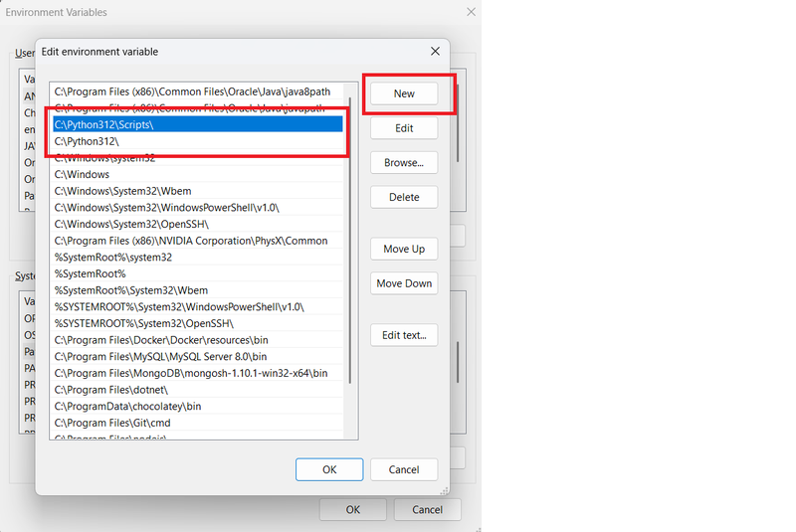Image resolution: width=796 pixels, height=532 pixels.
Task: Select C:\Windows\System32\OpenSSH\ entry
Action: coord(198,224)
